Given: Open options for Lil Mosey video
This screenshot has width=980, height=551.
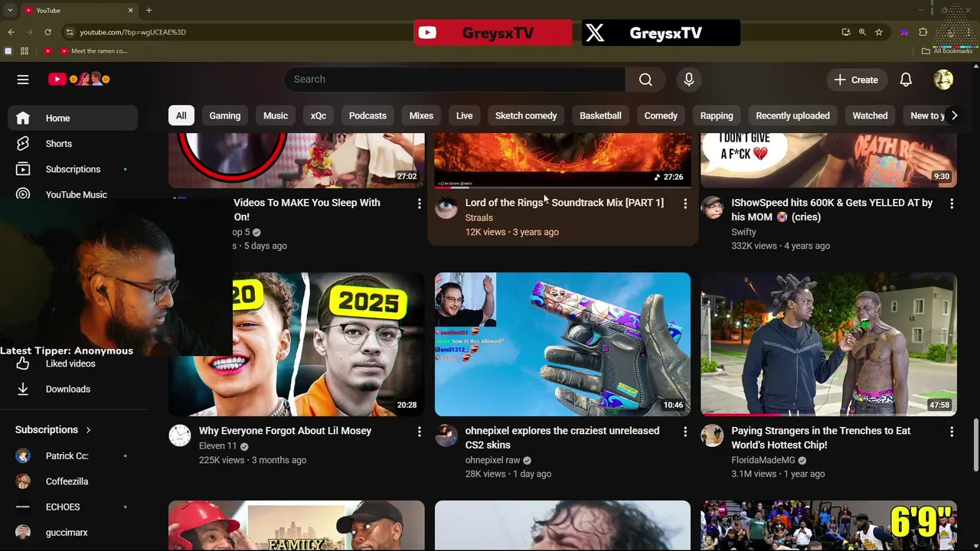Looking at the screenshot, I should click(x=419, y=432).
